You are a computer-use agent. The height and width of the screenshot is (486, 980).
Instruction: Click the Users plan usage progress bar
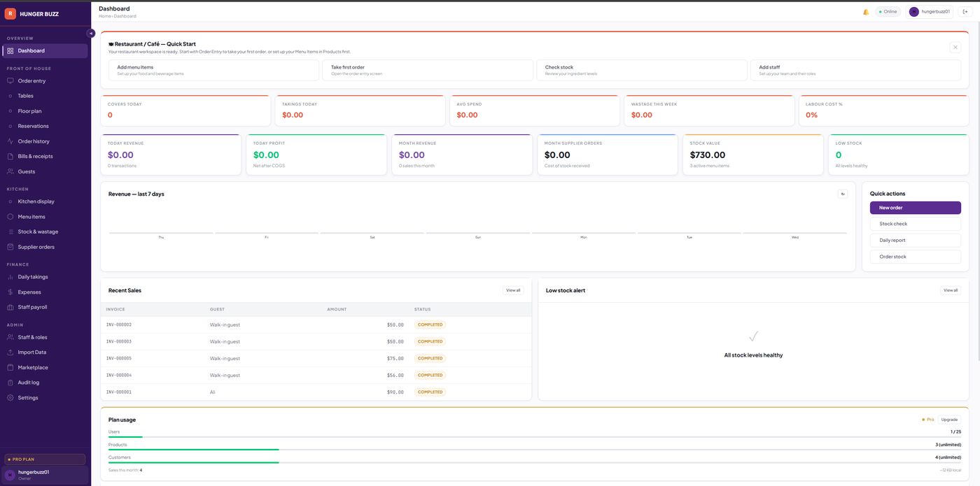pyautogui.click(x=535, y=437)
